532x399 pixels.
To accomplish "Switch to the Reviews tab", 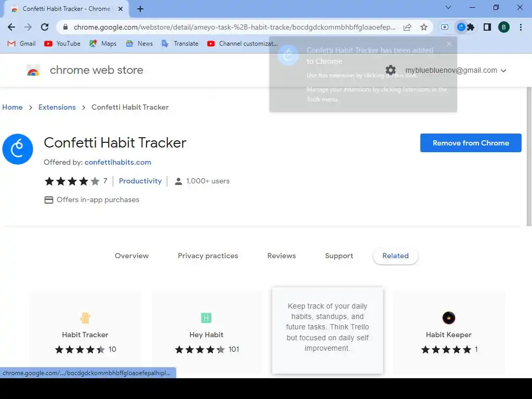I will 282,256.
